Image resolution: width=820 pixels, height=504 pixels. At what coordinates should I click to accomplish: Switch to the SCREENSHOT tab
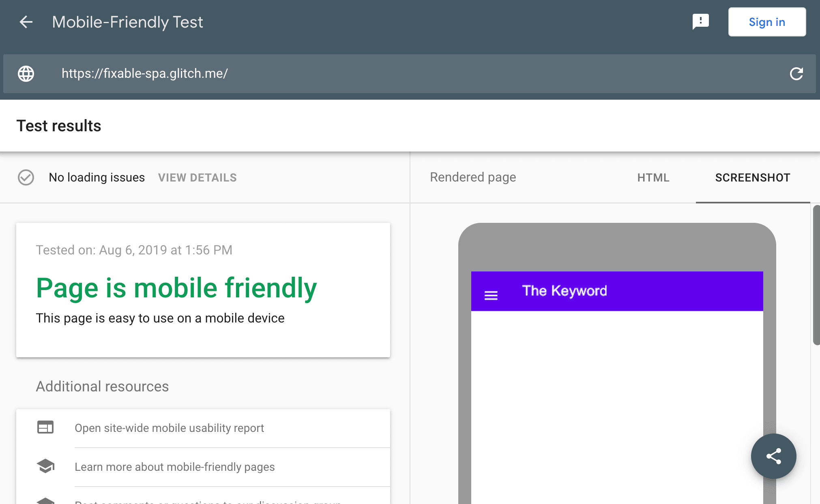(753, 177)
